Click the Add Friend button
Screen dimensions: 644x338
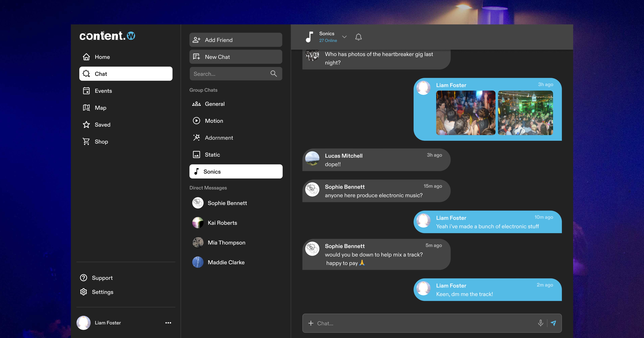coord(236,40)
